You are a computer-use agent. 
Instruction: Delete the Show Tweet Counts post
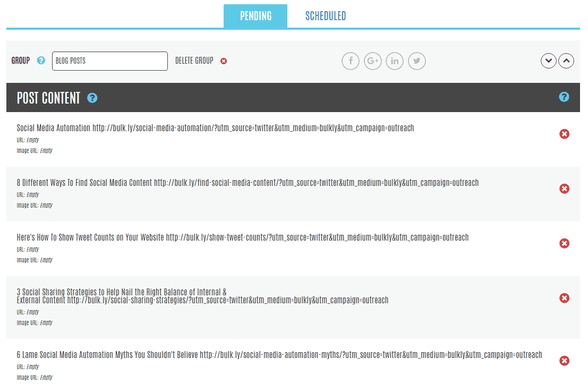(x=565, y=243)
